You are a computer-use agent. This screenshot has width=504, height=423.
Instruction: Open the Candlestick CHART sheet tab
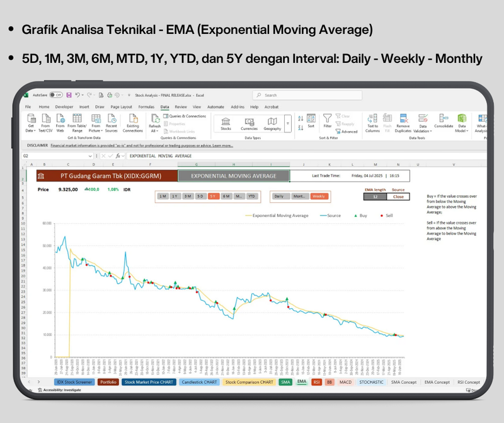199,382
